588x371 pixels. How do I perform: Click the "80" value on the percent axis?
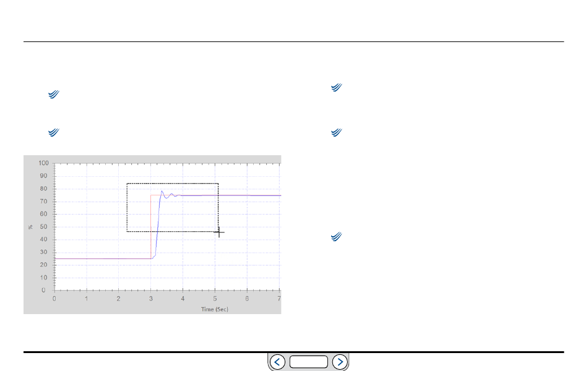(43, 189)
